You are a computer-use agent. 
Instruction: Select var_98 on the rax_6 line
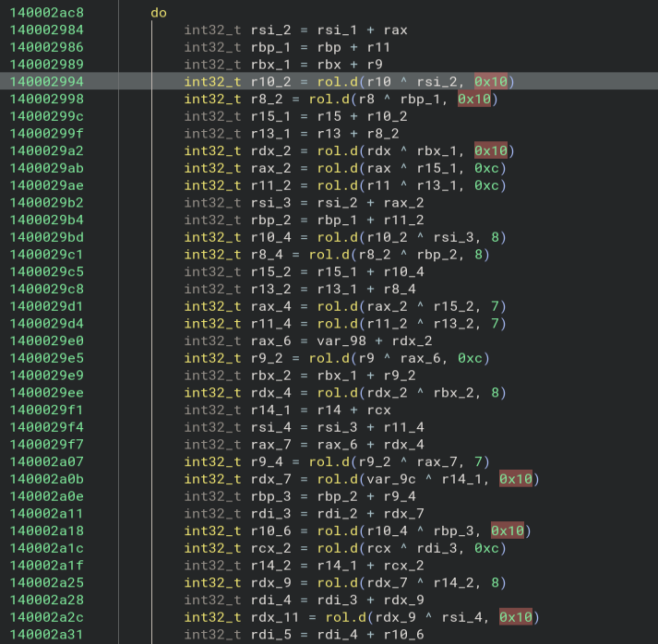click(x=341, y=340)
